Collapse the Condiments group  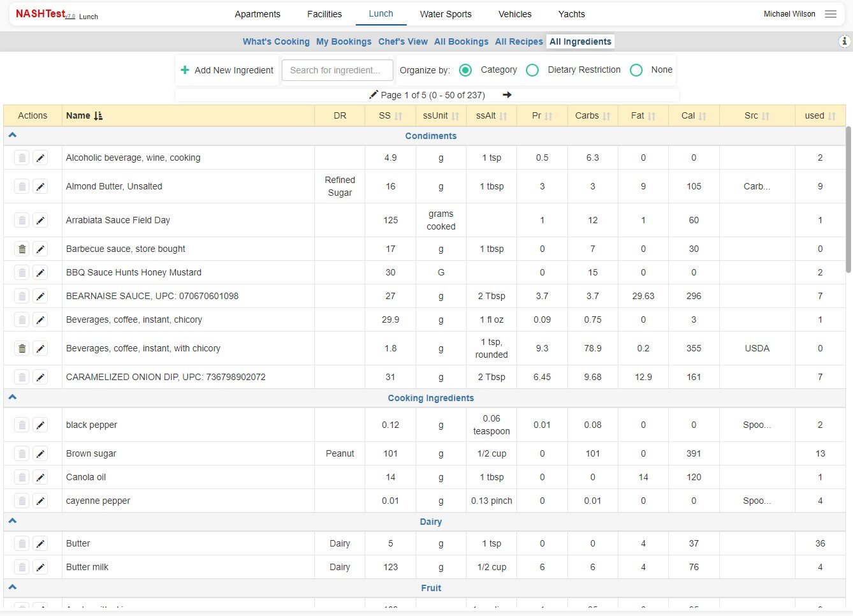12,135
